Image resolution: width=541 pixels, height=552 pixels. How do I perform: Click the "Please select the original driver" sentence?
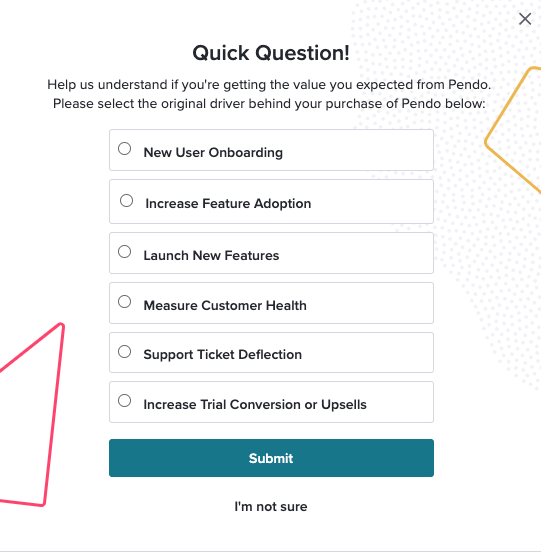(269, 104)
